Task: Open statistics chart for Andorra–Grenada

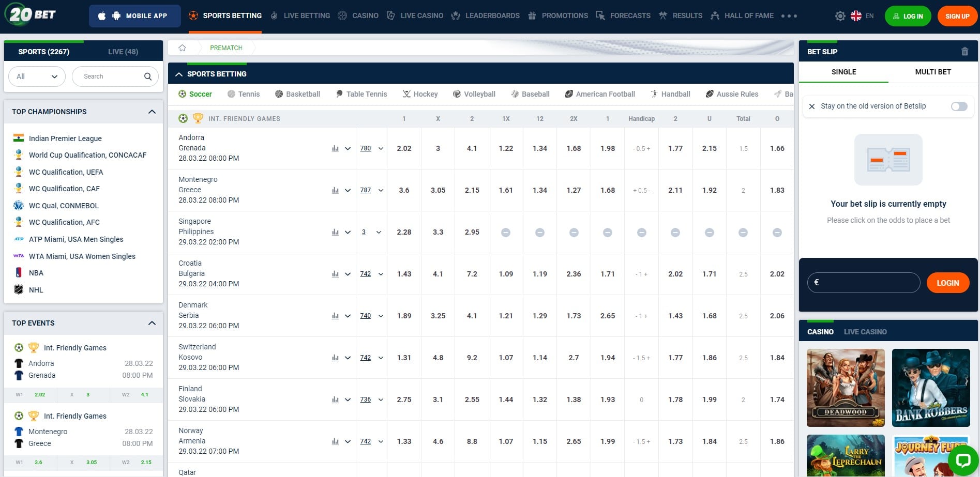Action: (335, 148)
